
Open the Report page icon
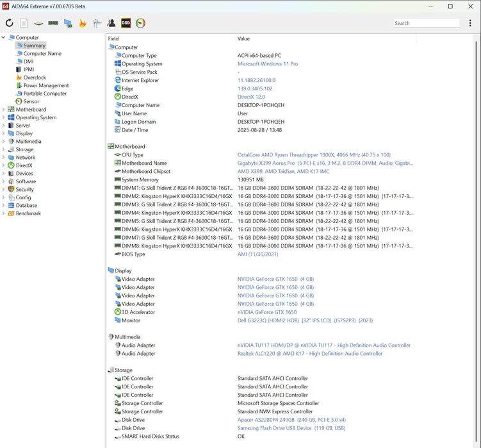pos(24,23)
